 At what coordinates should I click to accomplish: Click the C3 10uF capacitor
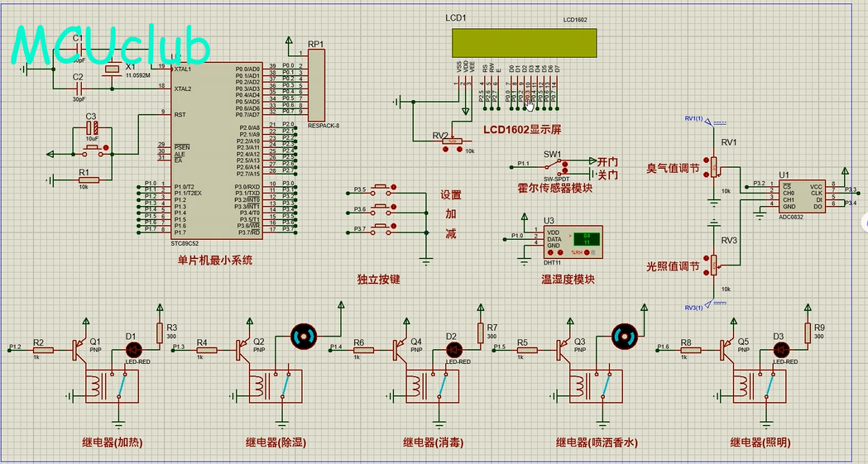(93, 128)
